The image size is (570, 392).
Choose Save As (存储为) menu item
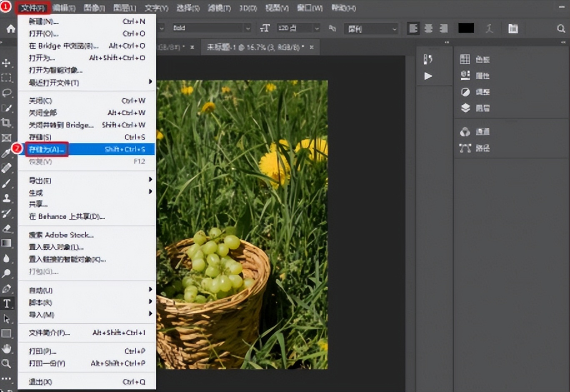pos(47,149)
